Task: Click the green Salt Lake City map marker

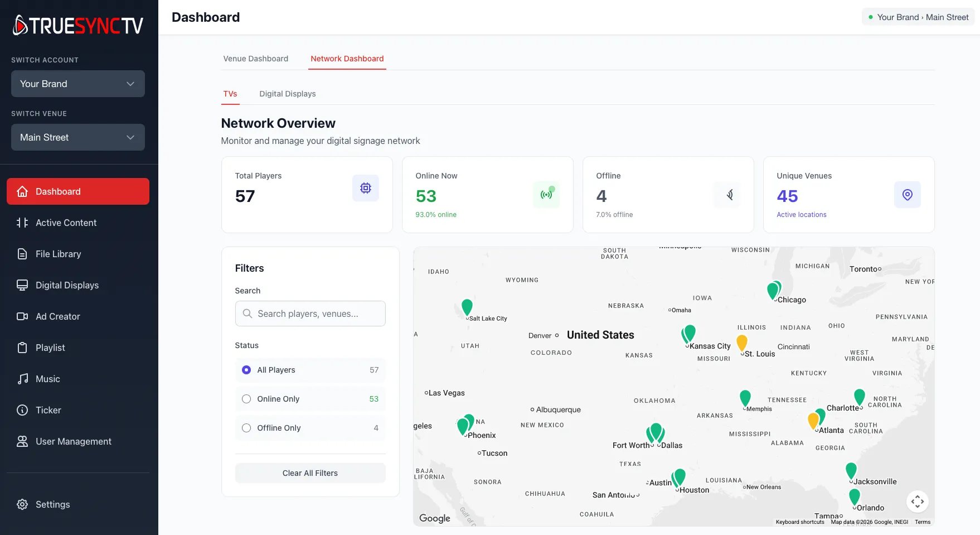Action: 467,307
